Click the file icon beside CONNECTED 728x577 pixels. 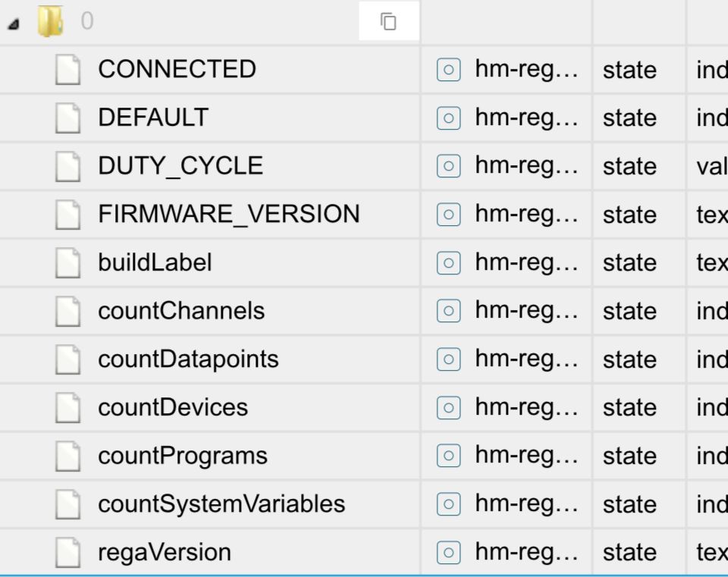tap(67, 70)
